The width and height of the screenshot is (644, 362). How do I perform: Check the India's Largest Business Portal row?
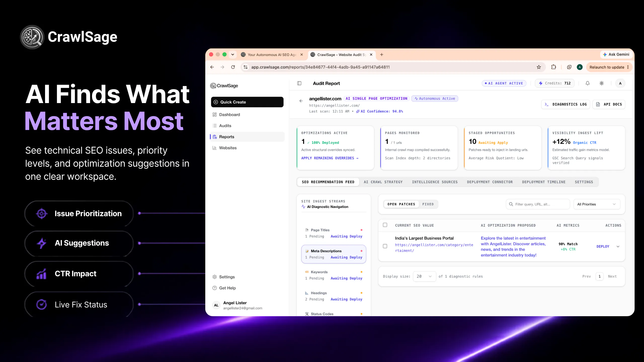(385, 246)
